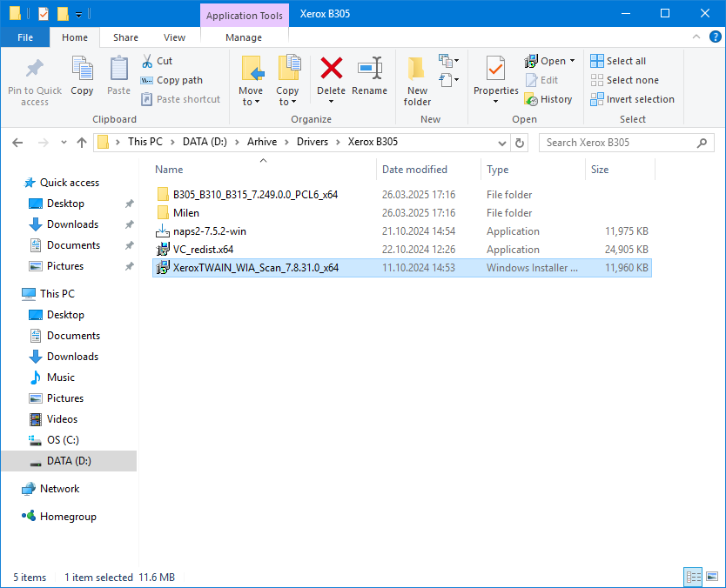Screen dimensions: 726x588
Task: Click the Search Xerox B305 box
Action: [x=627, y=143]
